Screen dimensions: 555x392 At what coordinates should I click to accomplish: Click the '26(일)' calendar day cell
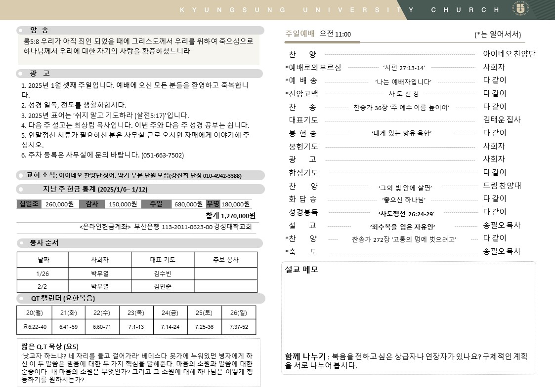(x=239, y=313)
